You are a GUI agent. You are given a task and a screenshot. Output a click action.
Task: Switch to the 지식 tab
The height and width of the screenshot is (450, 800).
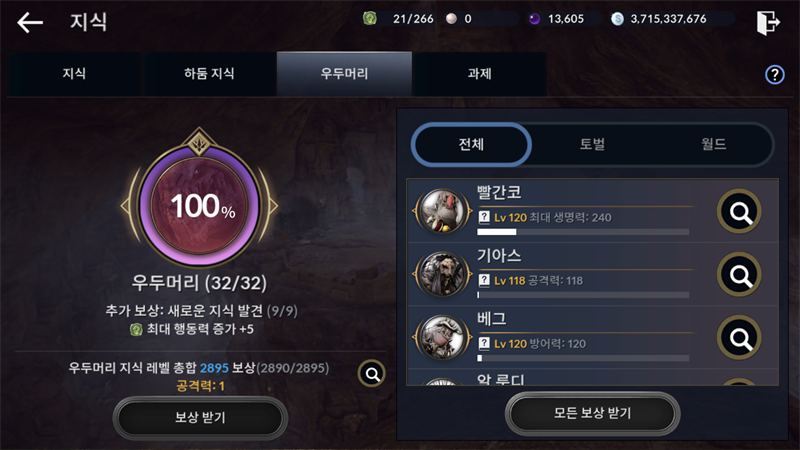(x=74, y=73)
